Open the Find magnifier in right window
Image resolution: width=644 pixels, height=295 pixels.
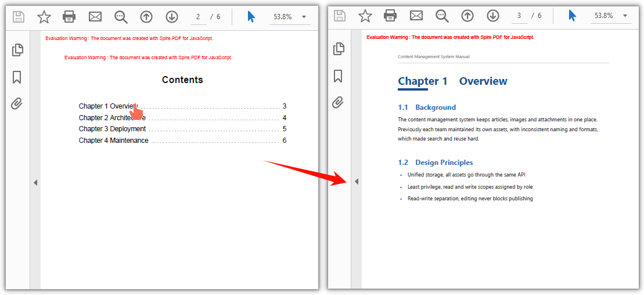[442, 16]
